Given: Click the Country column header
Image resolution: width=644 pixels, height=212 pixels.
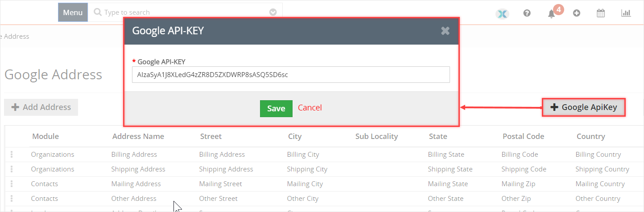Looking at the screenshot, I should click(591, 136).
